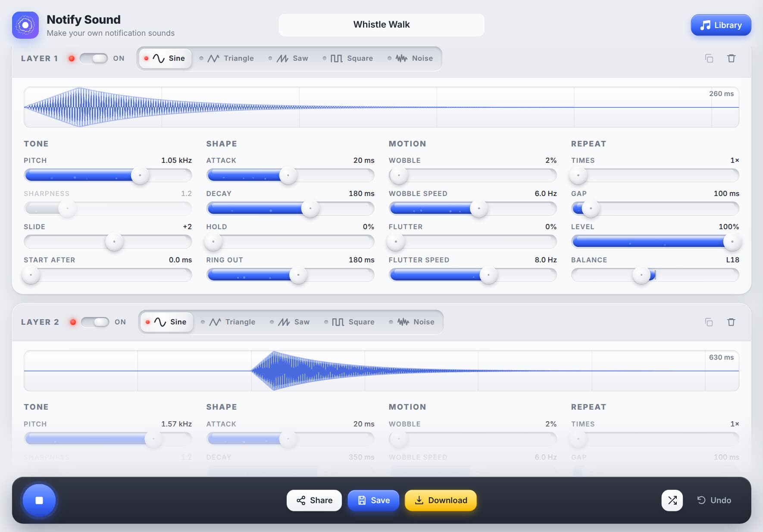763x532 pixels.
Task: Undo the last change
Action: click(714, 500)
